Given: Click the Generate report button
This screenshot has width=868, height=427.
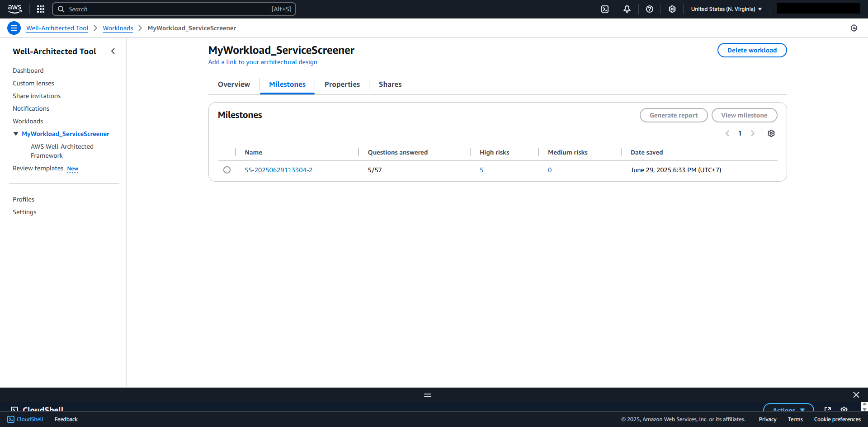Looking at the screenshot, I should pyautogui.click(x=674, y=115).
